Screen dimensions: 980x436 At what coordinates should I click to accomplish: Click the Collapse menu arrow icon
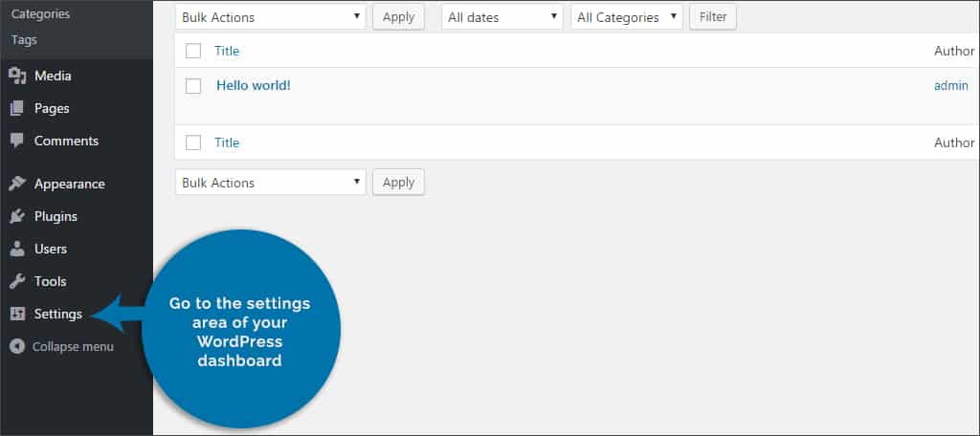click(x=16, y=346)
